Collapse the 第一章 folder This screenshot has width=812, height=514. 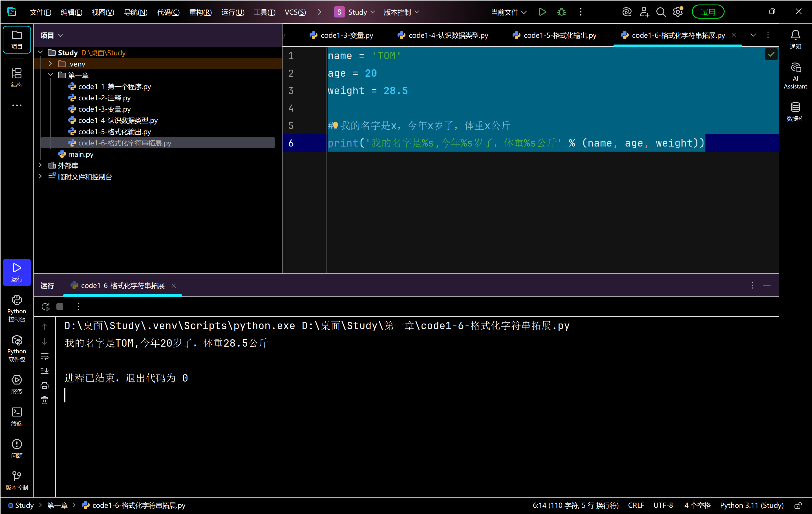[x=50, y=75]
